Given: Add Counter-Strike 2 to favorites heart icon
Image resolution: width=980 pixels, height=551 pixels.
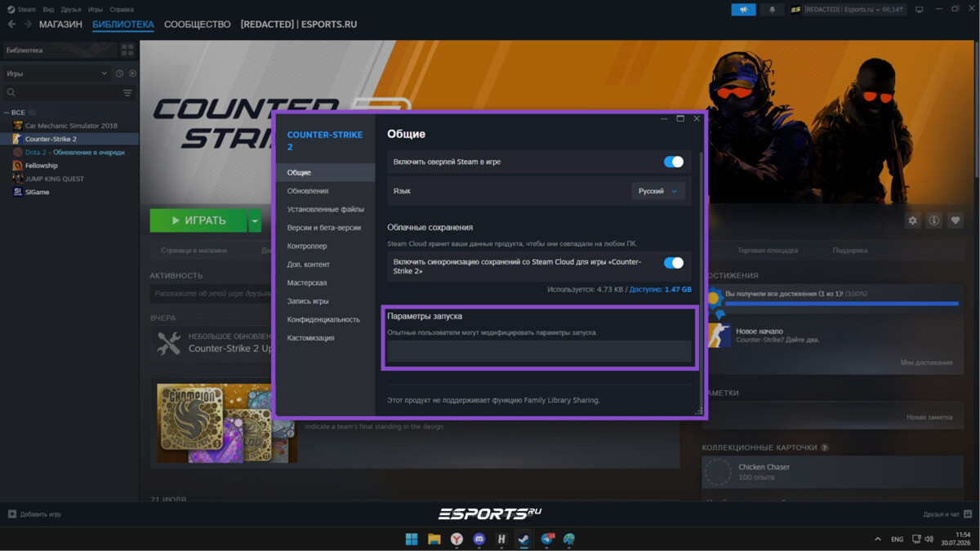Looking at the screenshot, I should click(x=955, y=220).
